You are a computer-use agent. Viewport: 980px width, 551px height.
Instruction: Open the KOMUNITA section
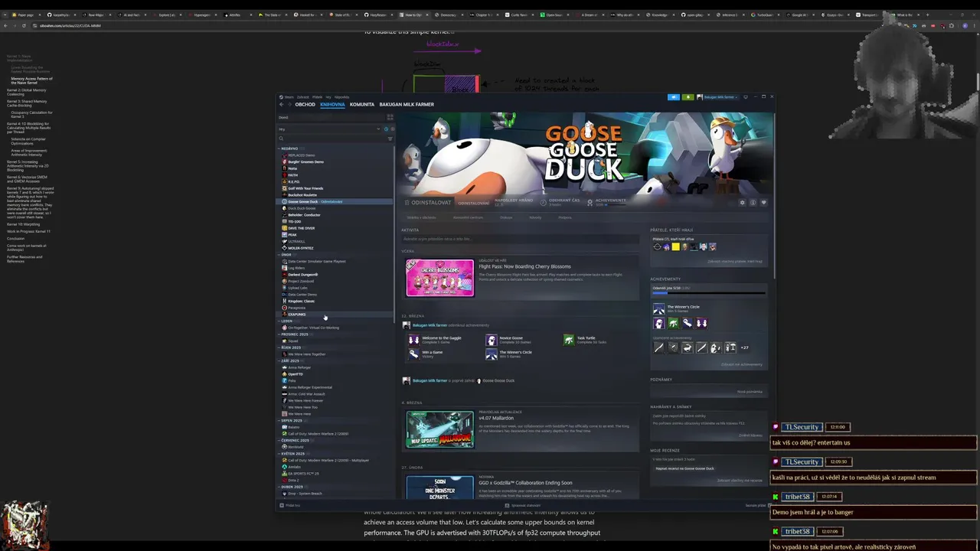click(362, 105)
